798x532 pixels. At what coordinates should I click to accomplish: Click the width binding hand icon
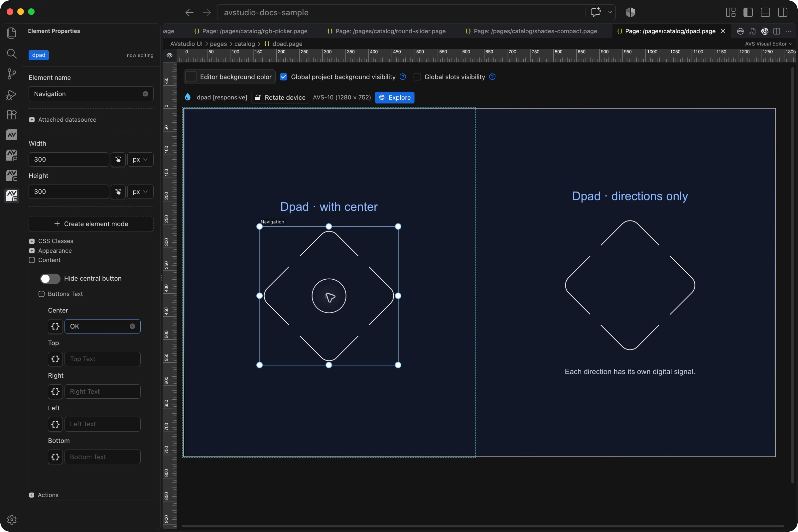tap(118, 160)
